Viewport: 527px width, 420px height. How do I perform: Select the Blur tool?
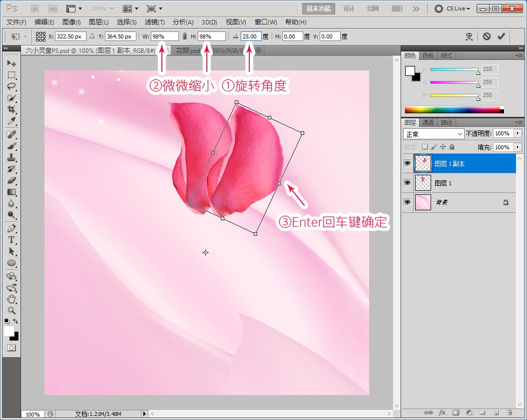point(11,203)
